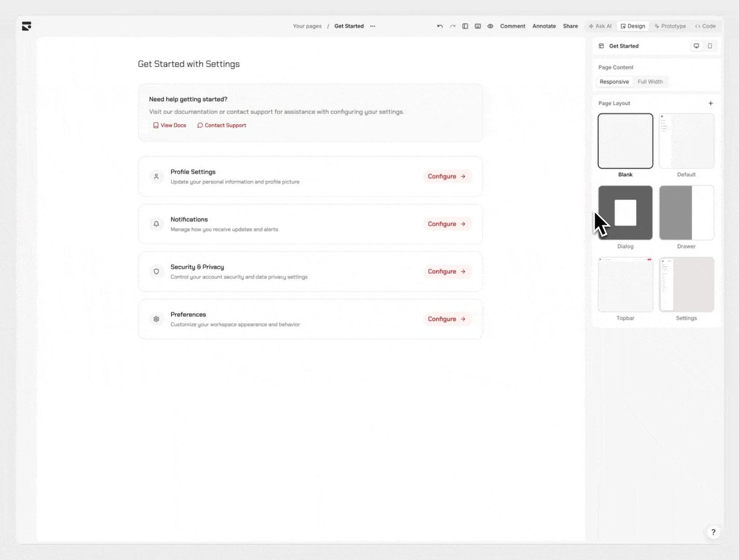
Task: Click the Notifications bell icon
Action: [156, 224]
